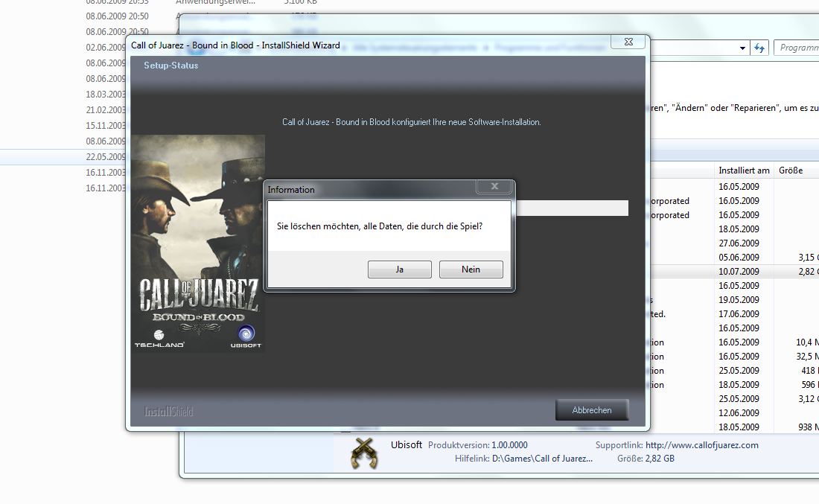Close the InstallShield Wizard window

point(629,42)
